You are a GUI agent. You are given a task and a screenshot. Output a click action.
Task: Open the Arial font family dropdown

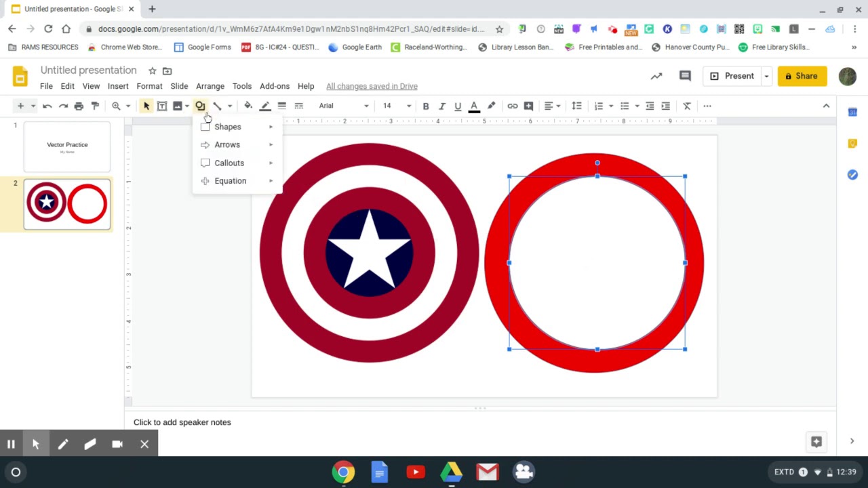(x=344, y=106)
